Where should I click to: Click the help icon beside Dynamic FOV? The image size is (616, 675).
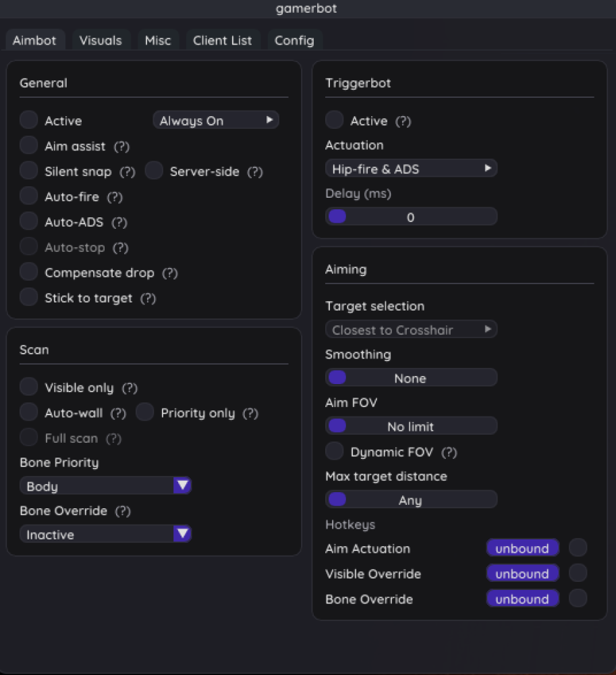(x=449, y=452)
